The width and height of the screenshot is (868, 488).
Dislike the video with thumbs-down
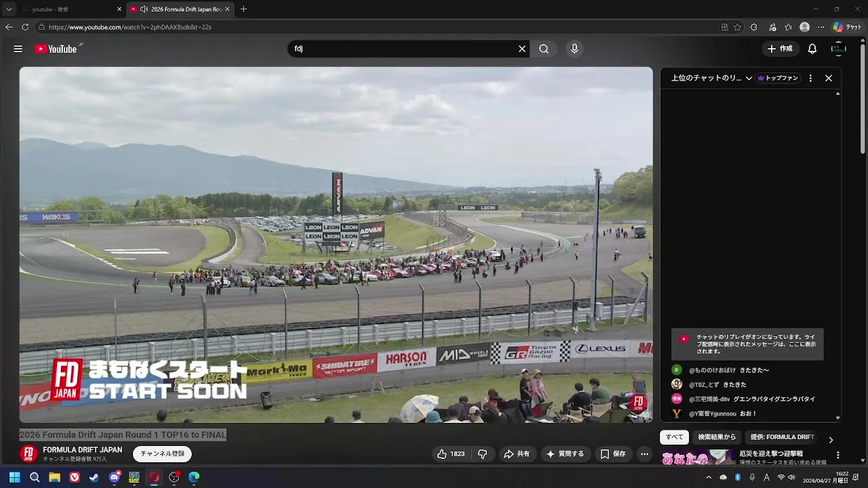[x=483, y=454]
